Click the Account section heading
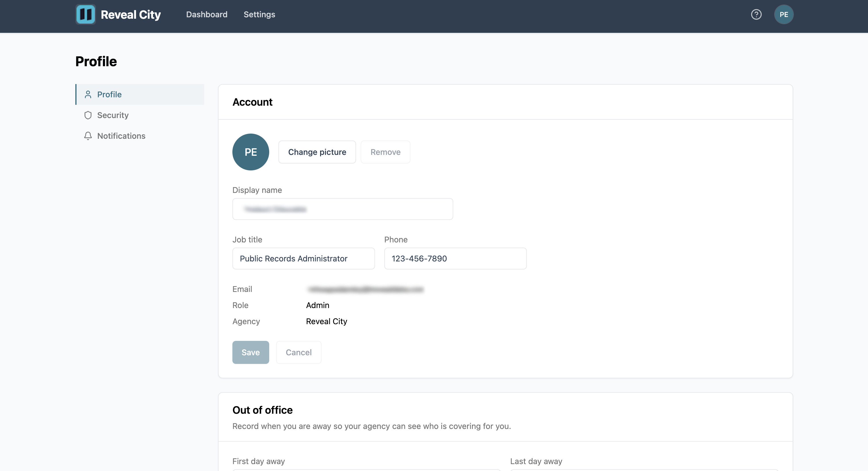Viewport: 868px width, 471px height. [x=253, y=102]
